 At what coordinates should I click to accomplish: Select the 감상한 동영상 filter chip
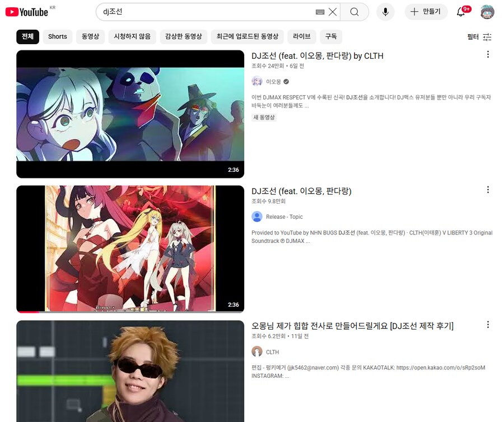pos(184,36)
